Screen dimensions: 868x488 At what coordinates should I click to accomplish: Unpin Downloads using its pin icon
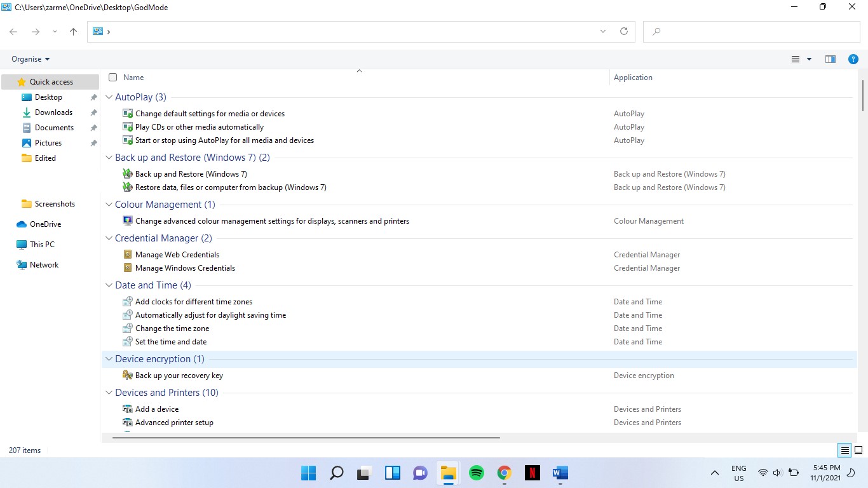[x=93, y=112]
